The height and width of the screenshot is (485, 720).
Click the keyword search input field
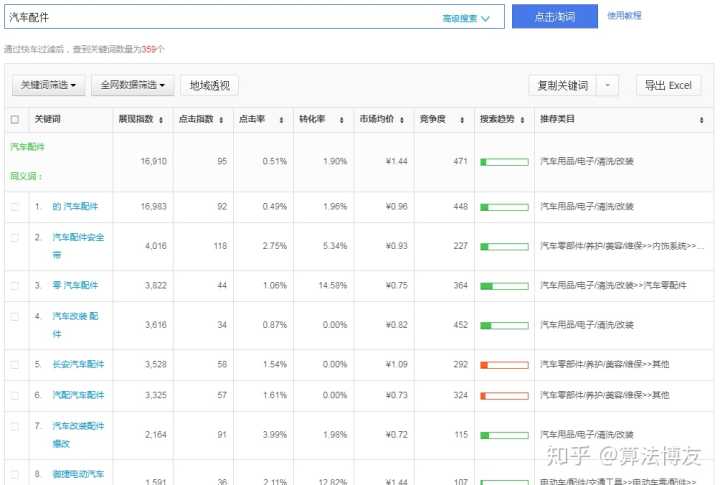pyautogui.click(x=220, y=17)
